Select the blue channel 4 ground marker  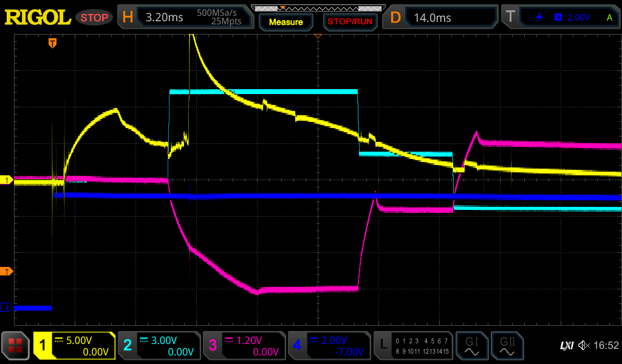click(7, 308)
